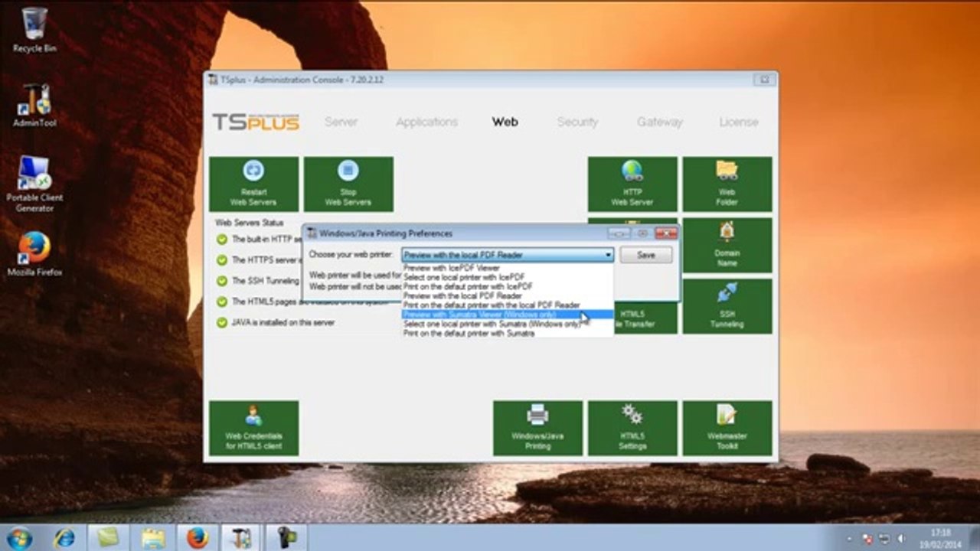Collapse the web printer combo box
This screenshot has width=980, height=551.
coord(609,255)
